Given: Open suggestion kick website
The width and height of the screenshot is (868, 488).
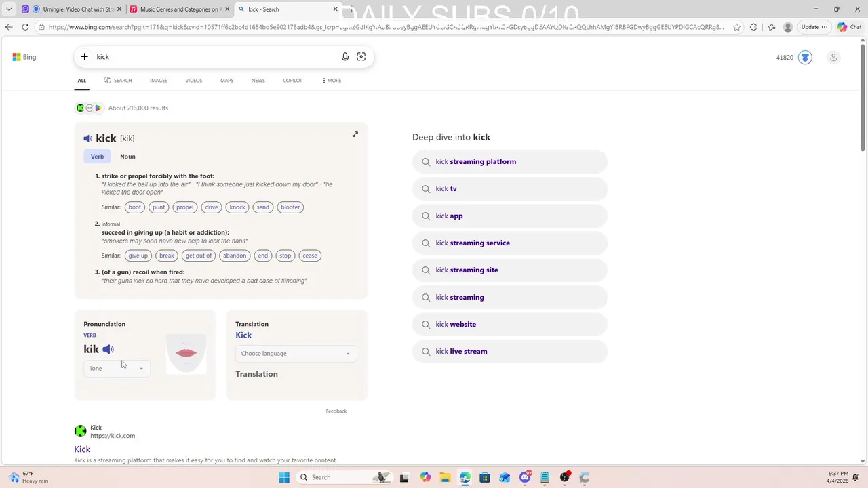Looking at the screenshot, I should pos(509,325).
